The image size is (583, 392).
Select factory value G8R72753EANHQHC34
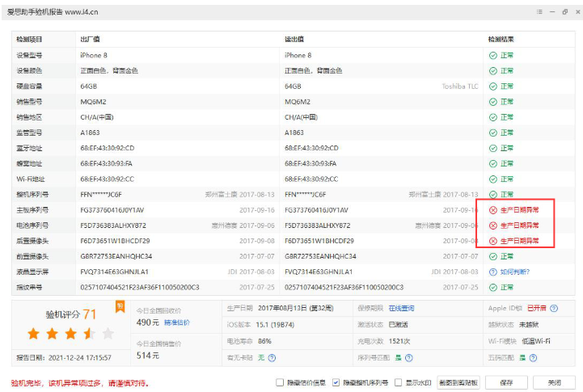tap(116, 256)
